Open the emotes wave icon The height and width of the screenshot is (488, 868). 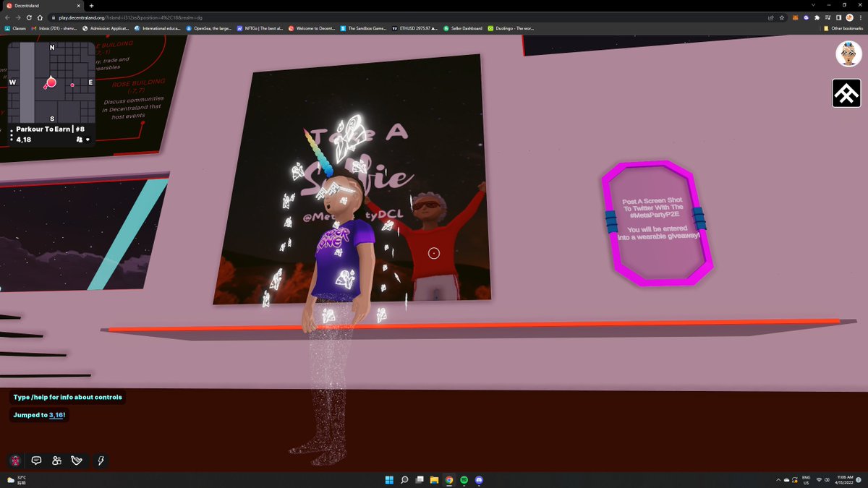[77, 461]
